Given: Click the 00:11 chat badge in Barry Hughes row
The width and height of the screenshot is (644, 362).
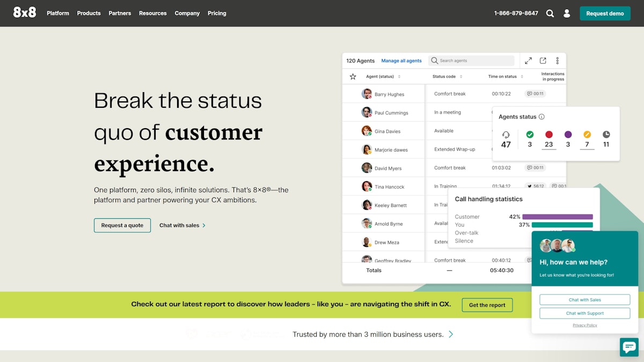Looking at the screenshot, I should 535,94.
